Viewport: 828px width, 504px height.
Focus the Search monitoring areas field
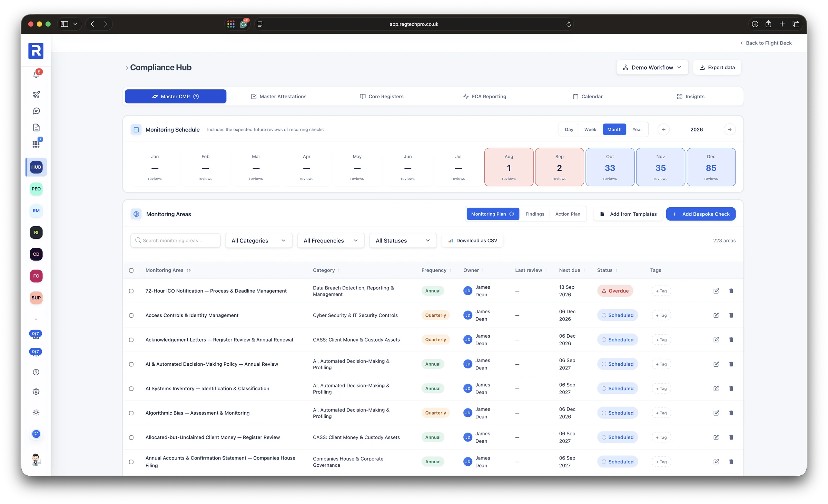(x=175, y=240)
